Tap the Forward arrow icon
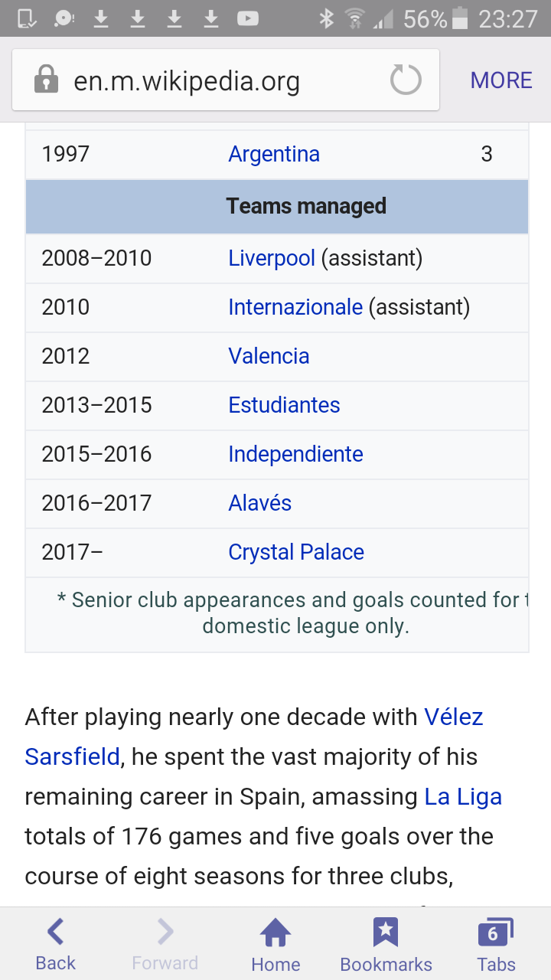 pyautogui.click(x=165, y=933)
